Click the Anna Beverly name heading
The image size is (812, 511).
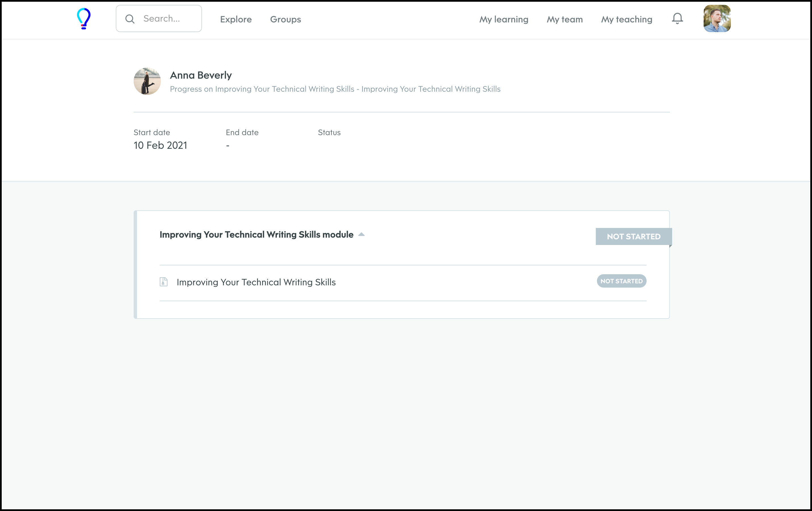coord(201,75)
